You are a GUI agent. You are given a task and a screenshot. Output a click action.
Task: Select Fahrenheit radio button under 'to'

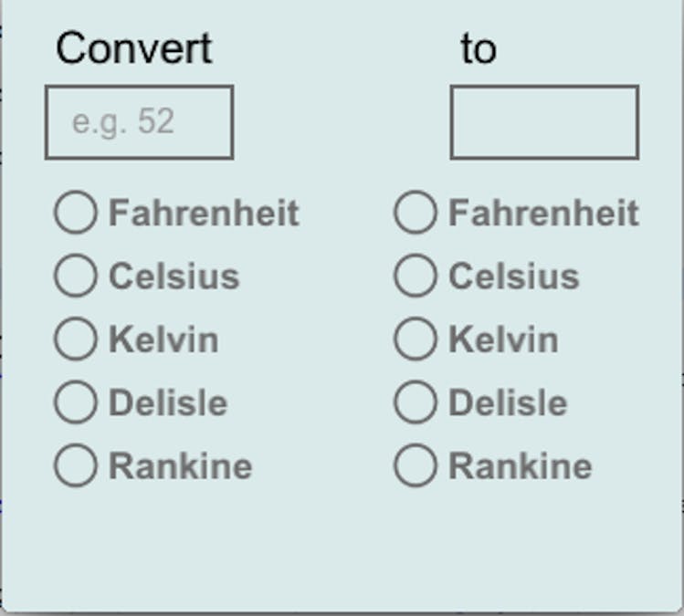(415, 213)
